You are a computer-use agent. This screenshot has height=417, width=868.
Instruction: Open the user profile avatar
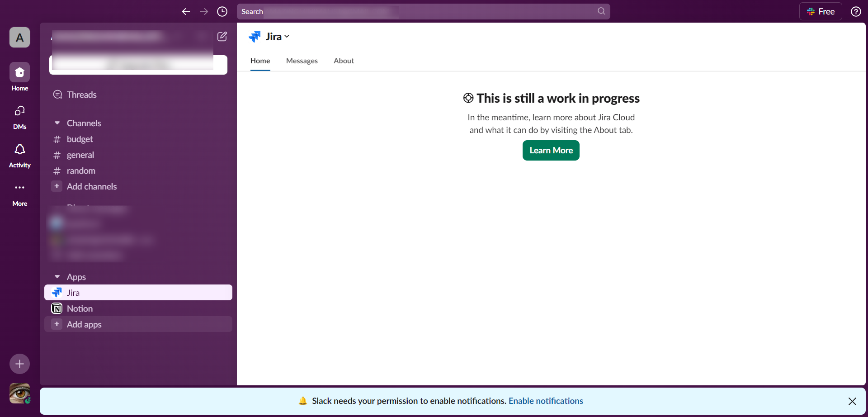(x=20, y=393)
